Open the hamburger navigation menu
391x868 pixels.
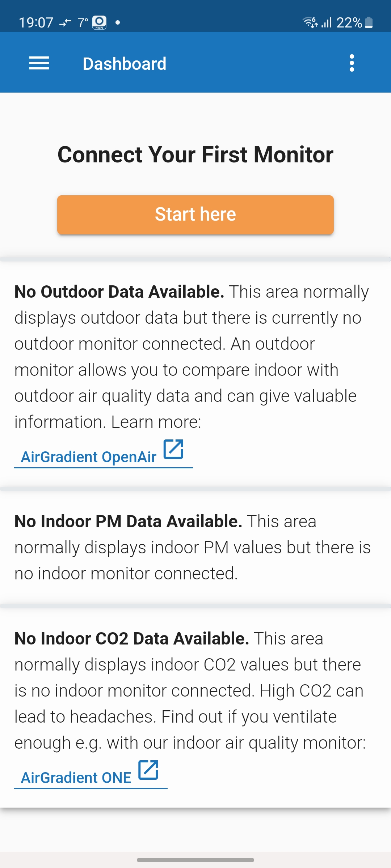coord(39,64)
